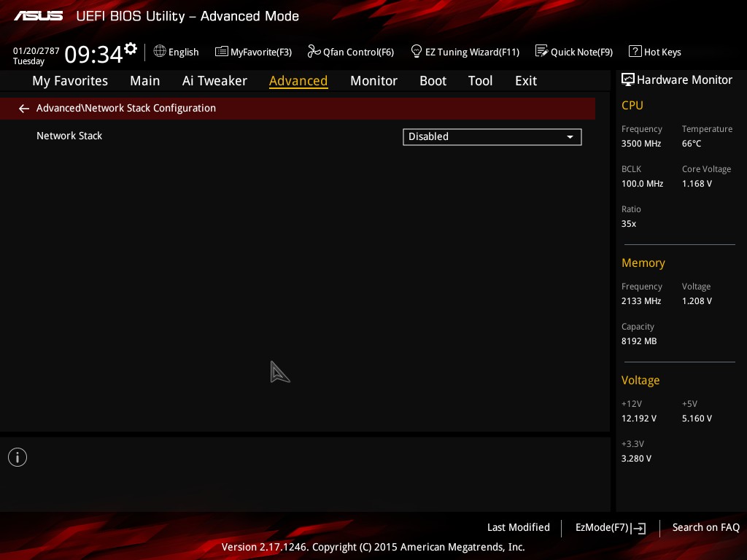
Task: Click the CPU temperature value 66°C
Action: (692, 144)
